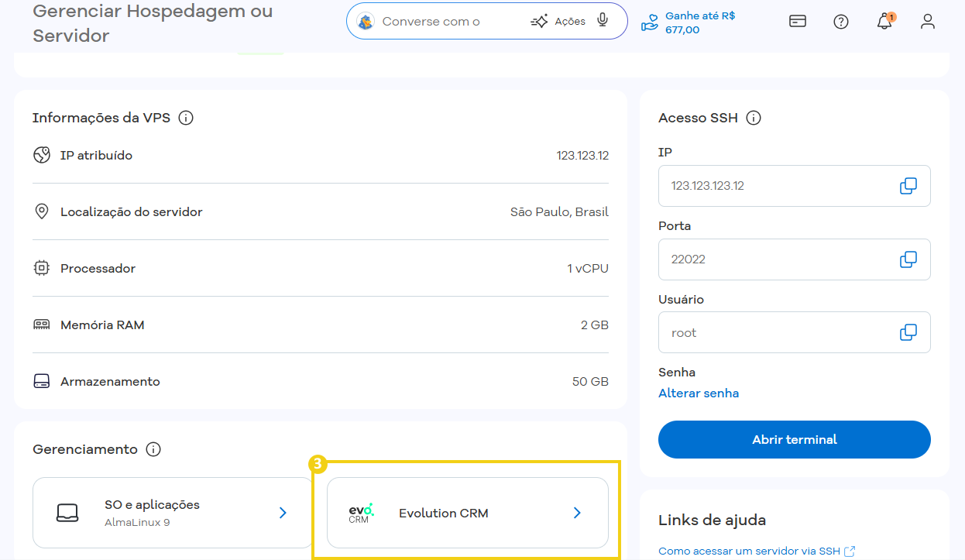The height and width of the screenshot is (560, 965).
Task: Click the Ações sparkle button
Action: [558, 22]
